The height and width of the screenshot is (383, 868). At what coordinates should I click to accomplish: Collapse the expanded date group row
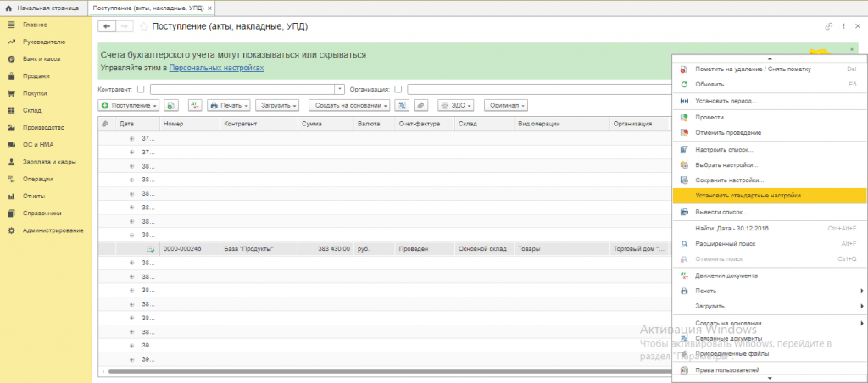pos(131,235)
